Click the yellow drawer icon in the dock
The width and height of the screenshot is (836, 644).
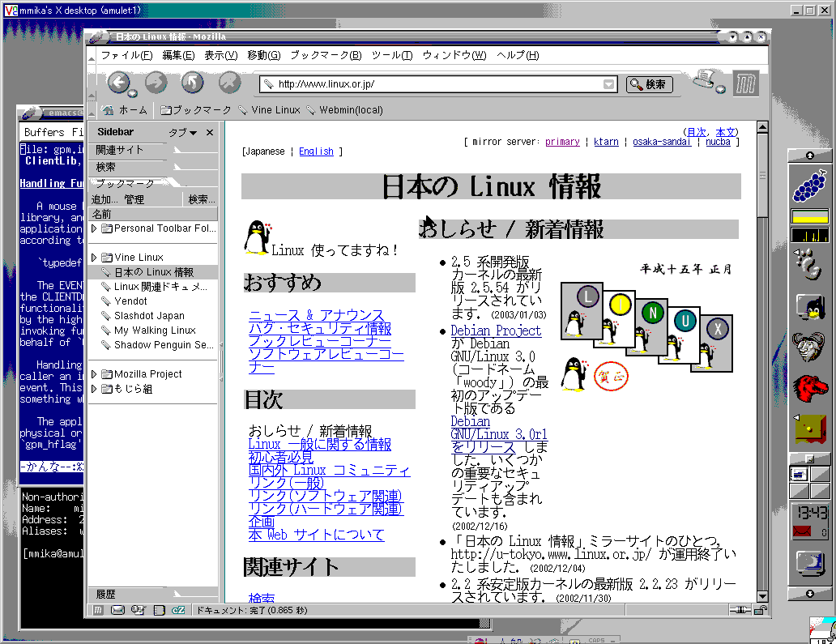coord(810,429)
